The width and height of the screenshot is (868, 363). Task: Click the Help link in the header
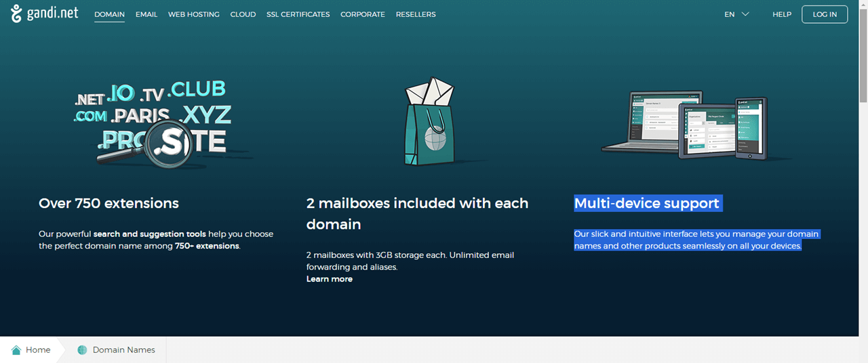point(782,14)
